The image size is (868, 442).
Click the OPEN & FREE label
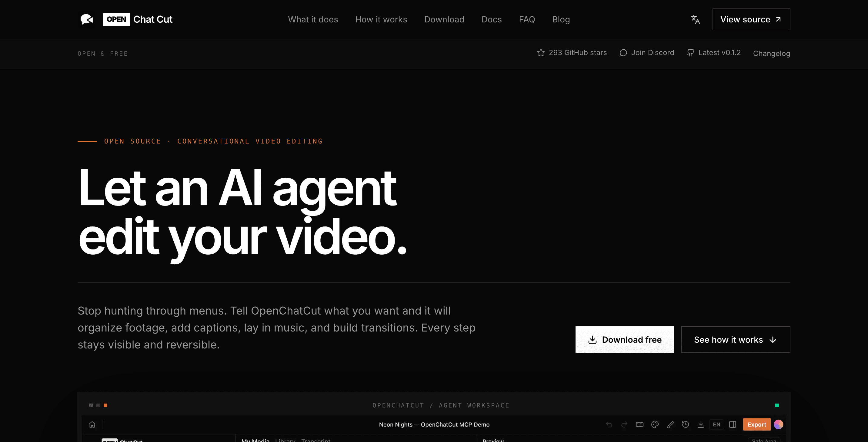103,54
